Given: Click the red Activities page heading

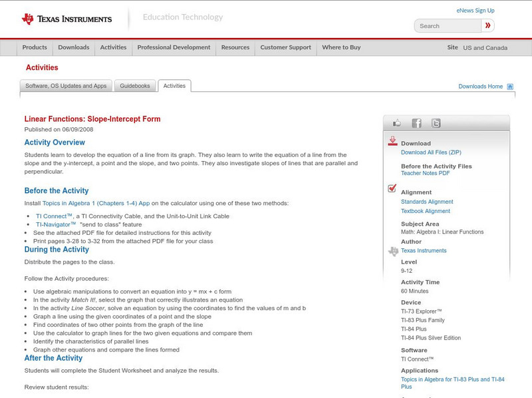Looking at the screenshot, I should [x=42, y=68].
